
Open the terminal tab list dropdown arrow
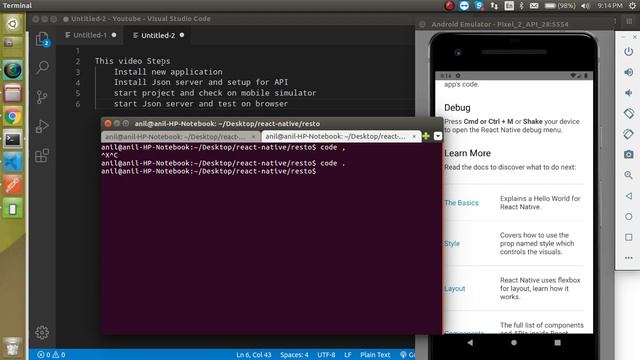pyautogui.click(x=438, y=136)
